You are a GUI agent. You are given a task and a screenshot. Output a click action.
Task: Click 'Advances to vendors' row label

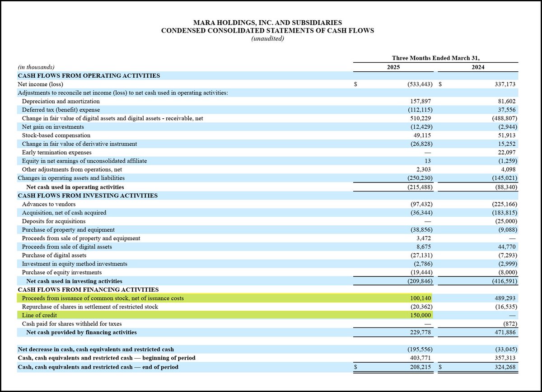point(49,204)
